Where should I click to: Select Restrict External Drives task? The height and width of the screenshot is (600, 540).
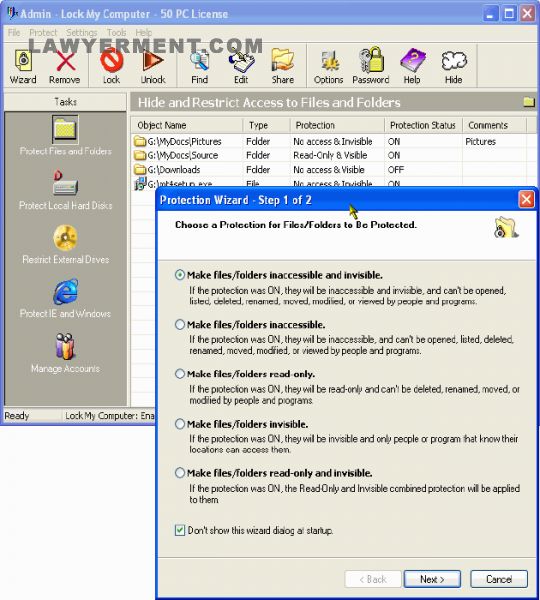[x=65, y=245]
